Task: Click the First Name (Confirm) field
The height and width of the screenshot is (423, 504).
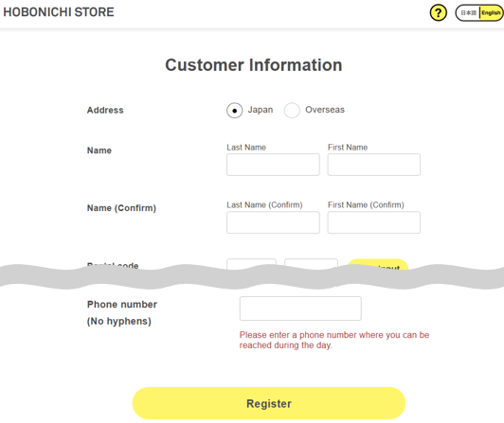Action: (374, 222)
